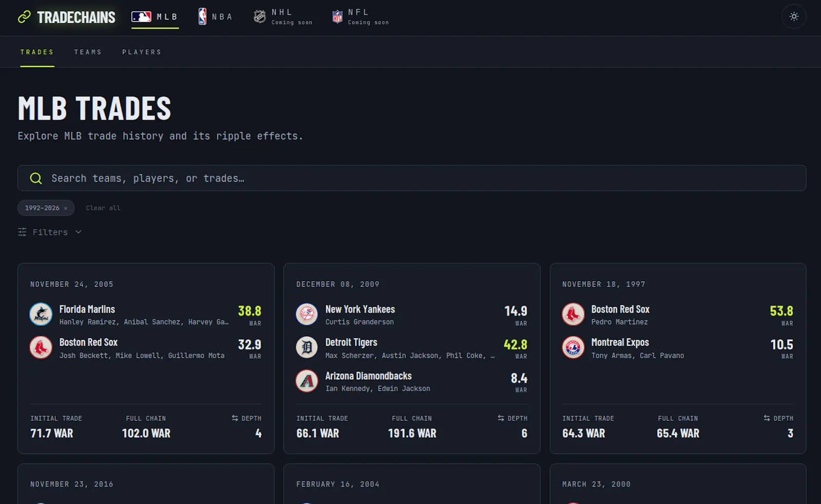Image resolution: width=821 pixels, height=504 pixels.
Task: Open the February 16, 2004 trade card
Action: (x=412, y=484)
